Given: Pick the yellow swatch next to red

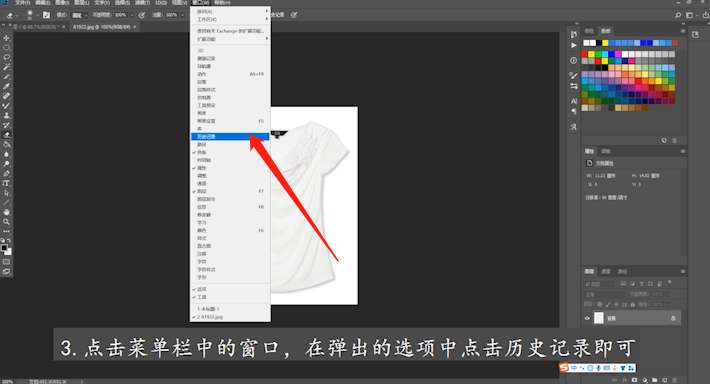Looking at the screenshot, I should [591, 54].
